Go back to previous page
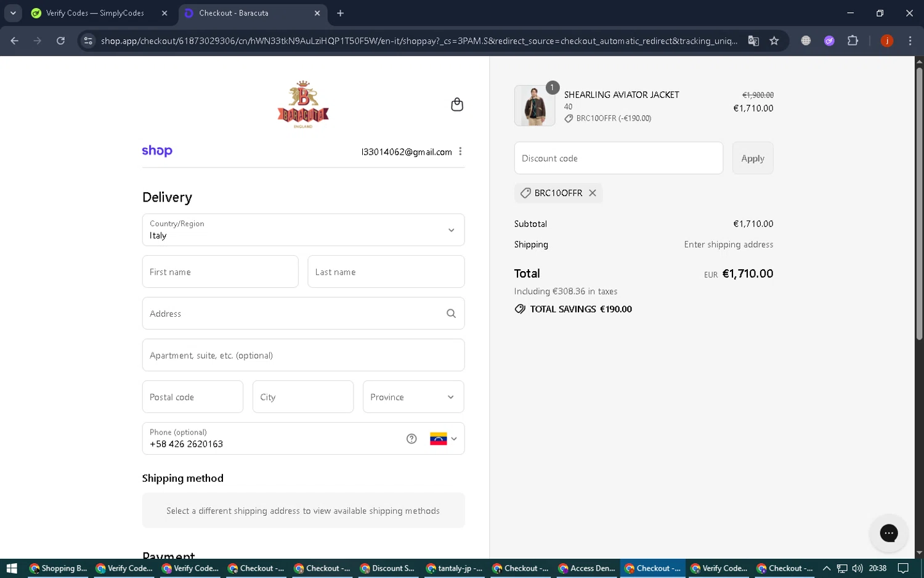The height and width of the screenshot is (578, 924). 14,41
